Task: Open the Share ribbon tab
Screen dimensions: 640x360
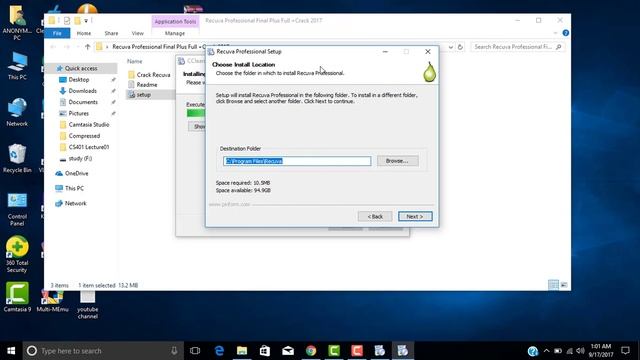Action: click(111, 33)
